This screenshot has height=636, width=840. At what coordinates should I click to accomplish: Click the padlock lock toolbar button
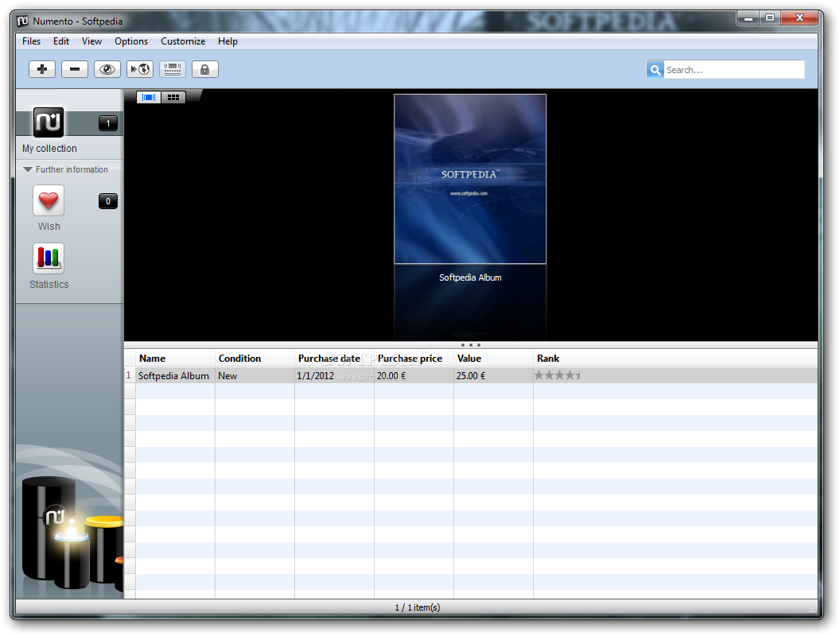point(205,69)
